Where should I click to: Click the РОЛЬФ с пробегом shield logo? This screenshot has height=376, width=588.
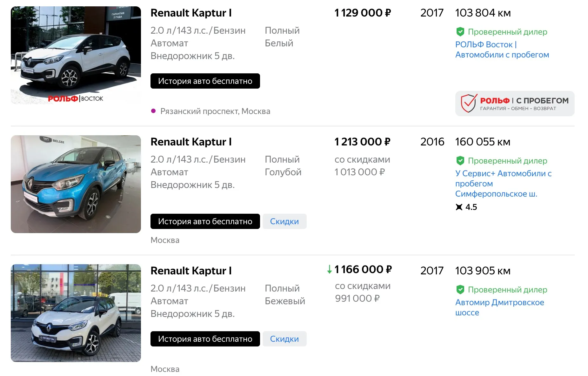tap(469, 103)
